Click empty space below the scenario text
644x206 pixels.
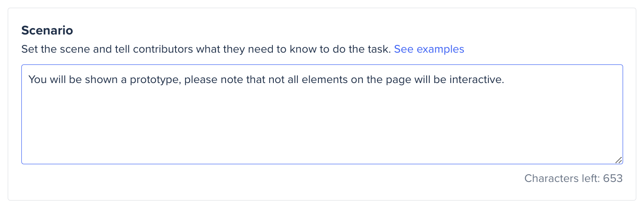click(x=322, y=127)
